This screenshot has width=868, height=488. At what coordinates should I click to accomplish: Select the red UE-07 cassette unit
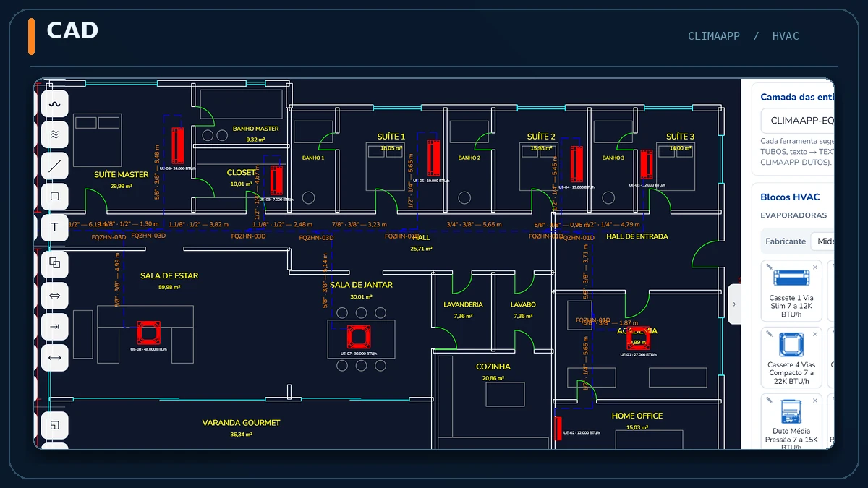359,337
